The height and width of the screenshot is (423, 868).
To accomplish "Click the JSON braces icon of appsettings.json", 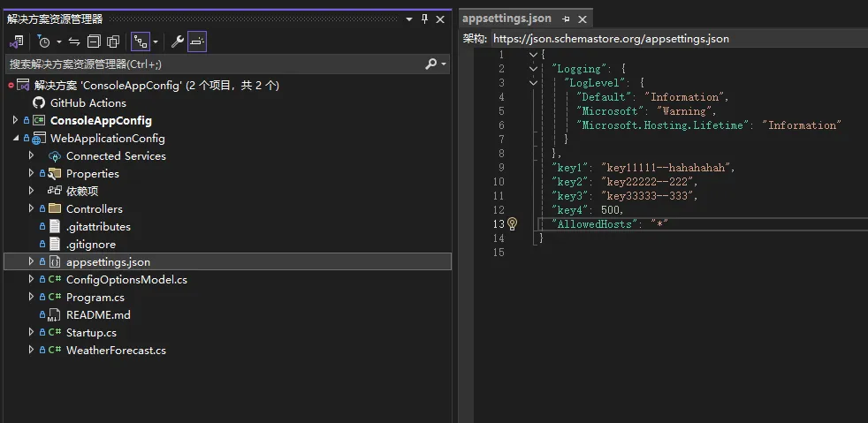I will pyautogui.click(x=54, y=261).
